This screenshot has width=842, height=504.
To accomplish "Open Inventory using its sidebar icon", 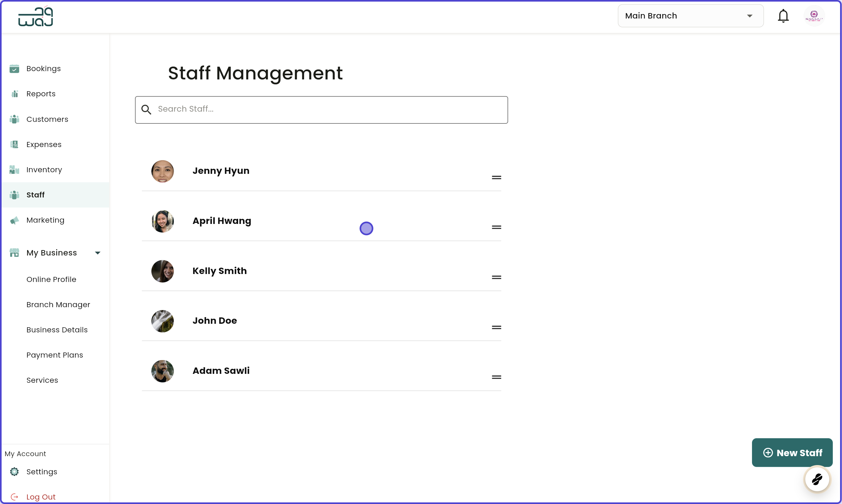I will [14, 169].
